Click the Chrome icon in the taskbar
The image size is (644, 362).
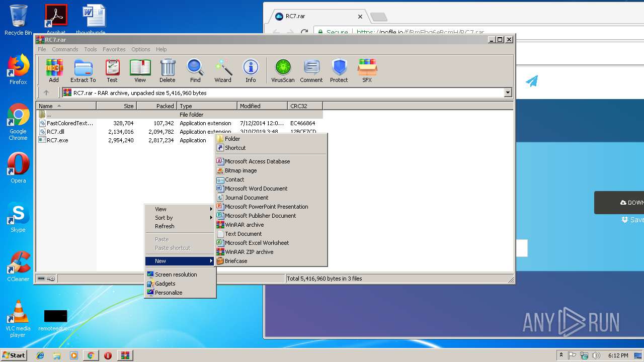tap(91, 355)
